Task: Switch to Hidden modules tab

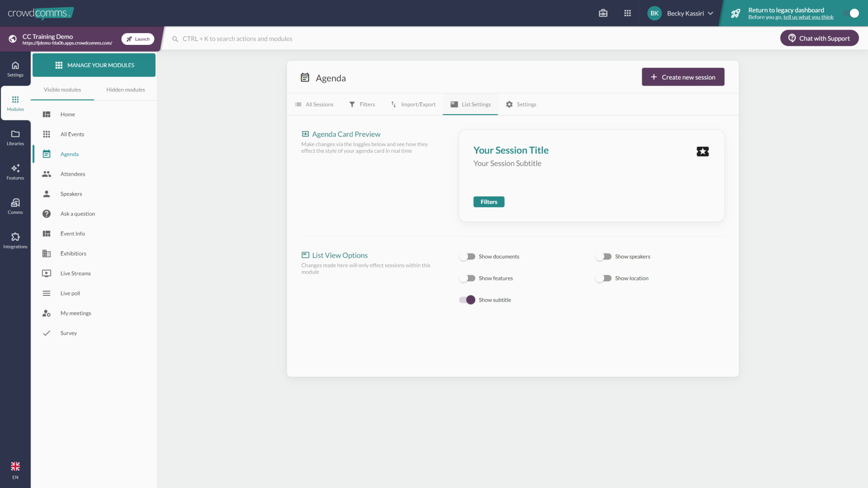Action: (126, 90)
